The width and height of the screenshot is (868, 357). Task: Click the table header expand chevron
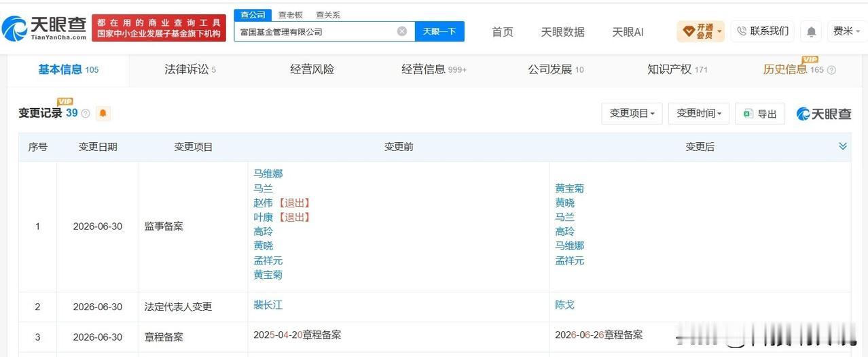[x=843, y=146]
